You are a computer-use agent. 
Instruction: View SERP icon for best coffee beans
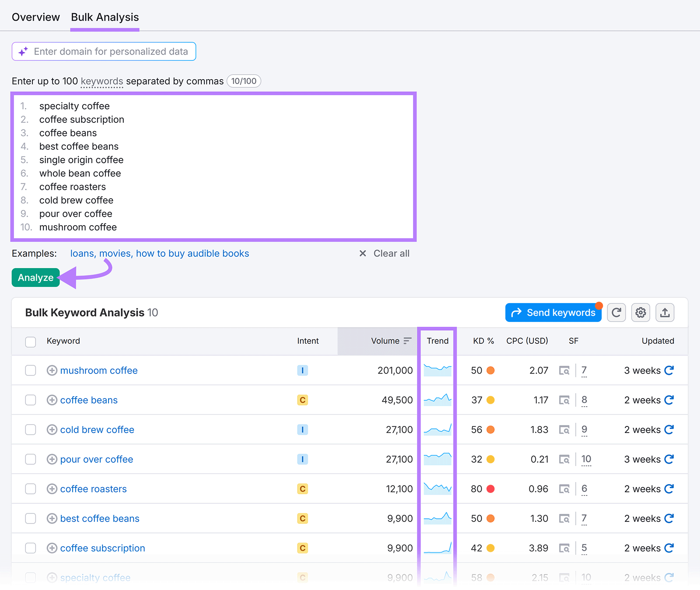pos(564,519)
